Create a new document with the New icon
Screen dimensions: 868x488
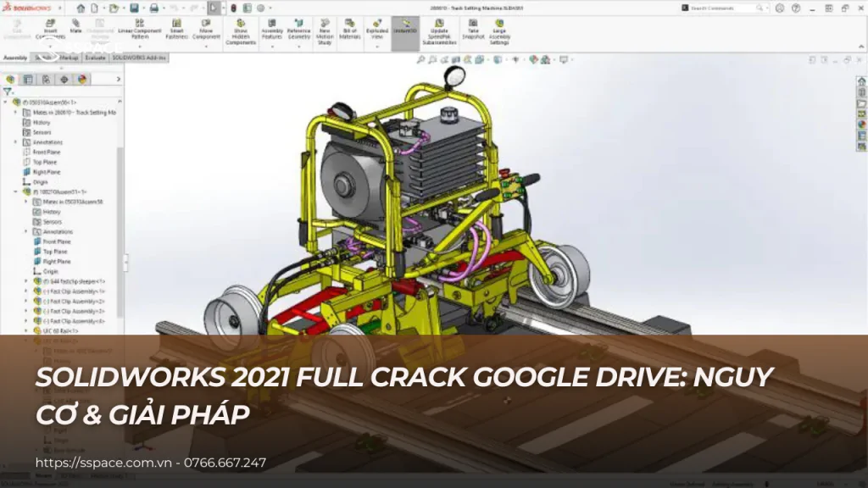coord(95,8)
